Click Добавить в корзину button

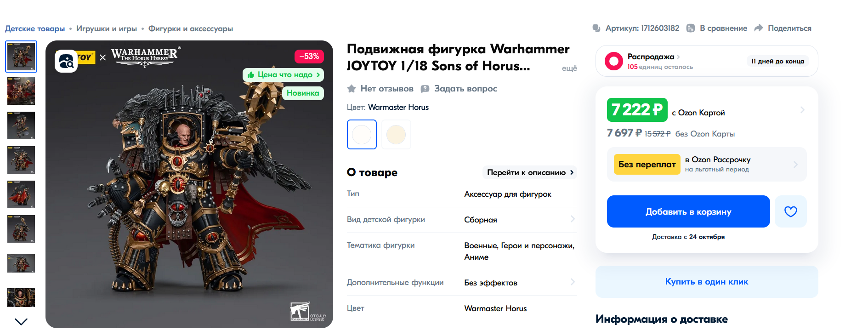(x=688, y=211)
